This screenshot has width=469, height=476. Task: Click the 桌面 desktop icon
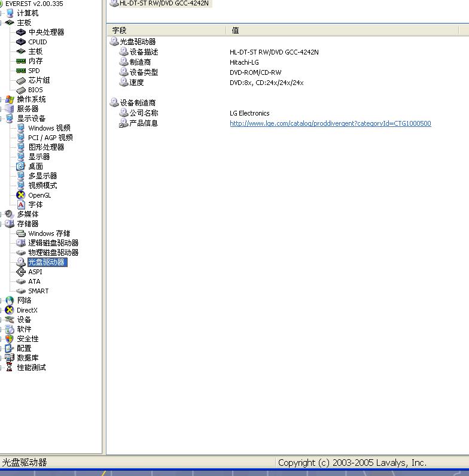(x=20, y=166)
